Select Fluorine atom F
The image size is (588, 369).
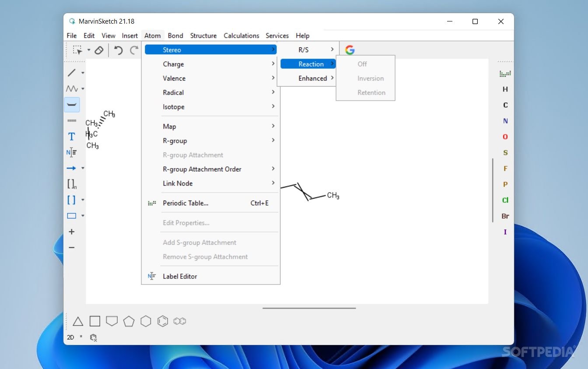(505, 169)
